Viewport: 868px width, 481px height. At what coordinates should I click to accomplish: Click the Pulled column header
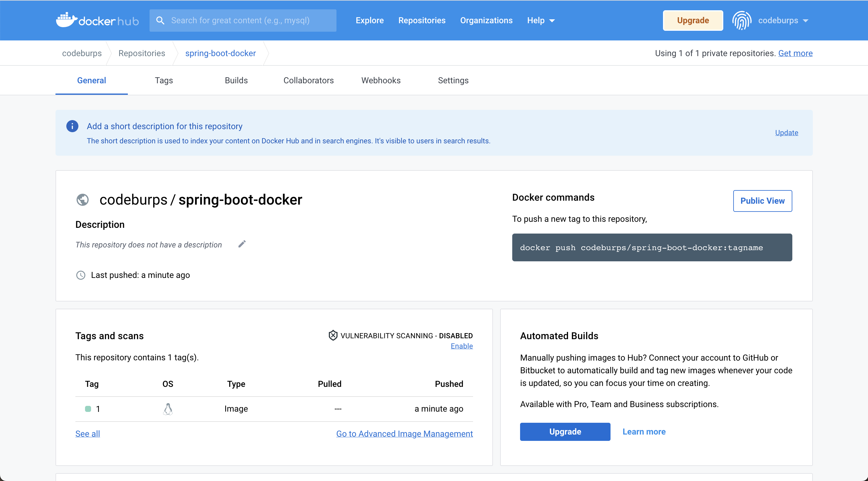click(x=330, y=384)
